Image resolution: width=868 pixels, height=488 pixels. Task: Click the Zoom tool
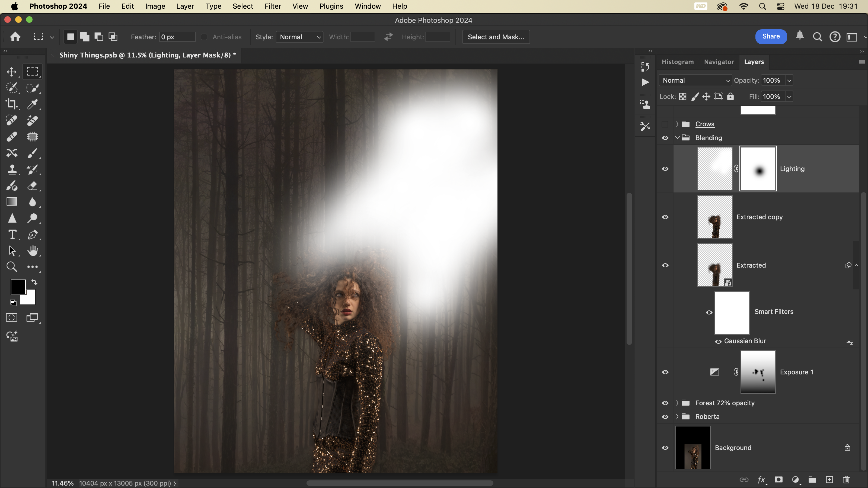12,267
